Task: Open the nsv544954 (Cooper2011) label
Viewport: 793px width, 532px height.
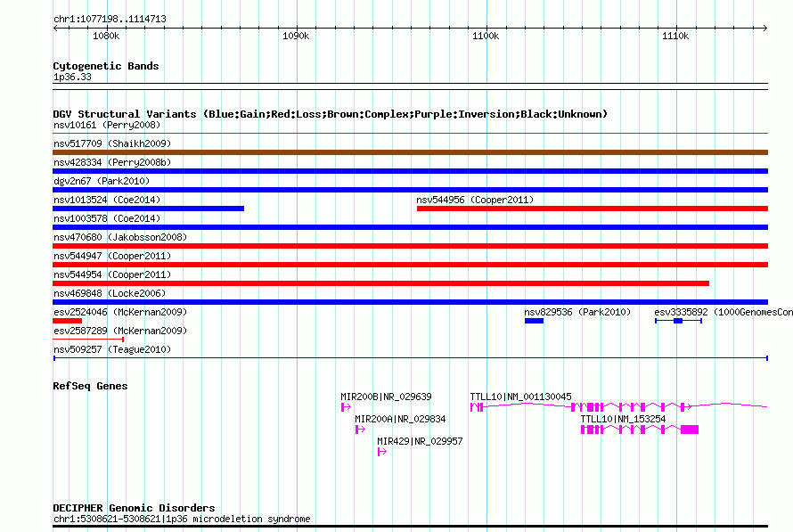Action: (112, 274)
